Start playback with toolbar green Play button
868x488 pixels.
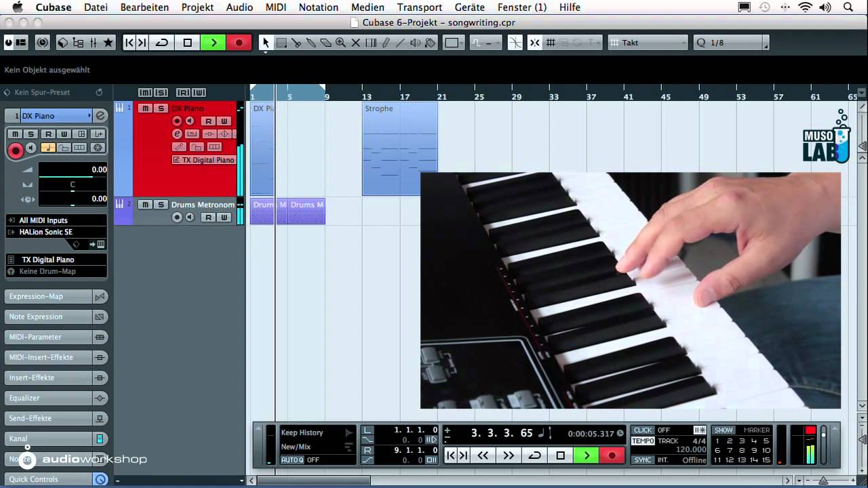click(x=214, y=43)
